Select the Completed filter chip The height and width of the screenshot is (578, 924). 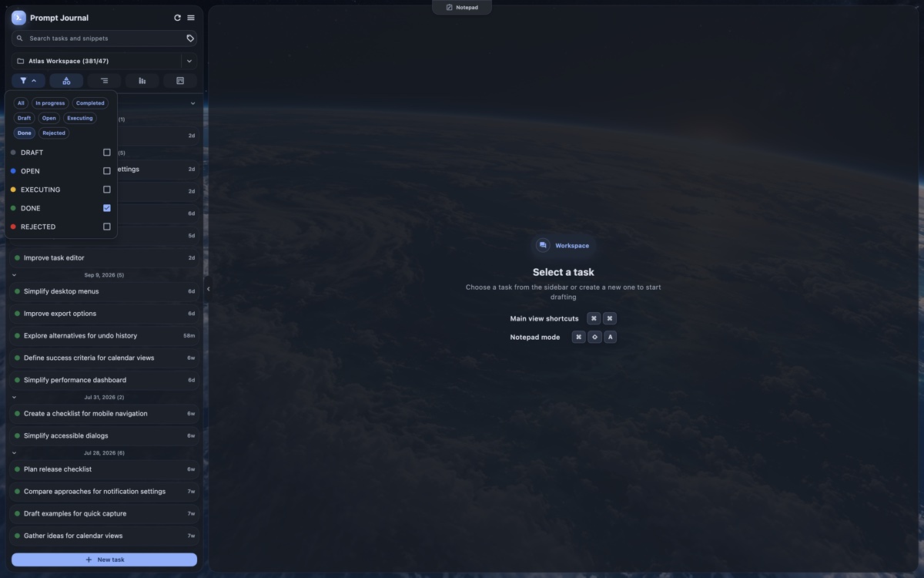90,103
